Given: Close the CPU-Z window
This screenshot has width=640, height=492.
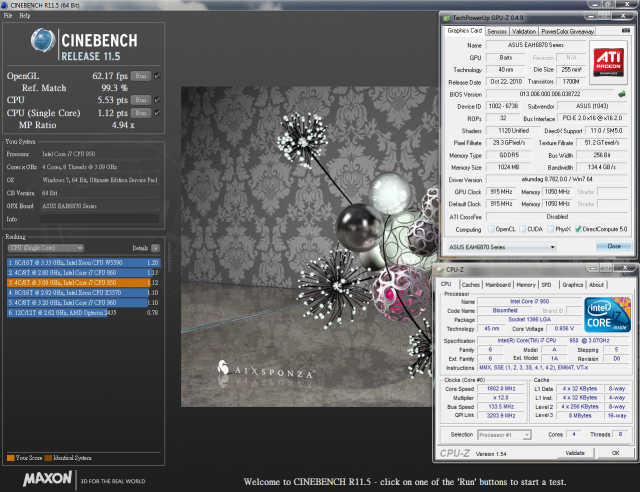Looking at the screenshot, I should tap(625, 268).
